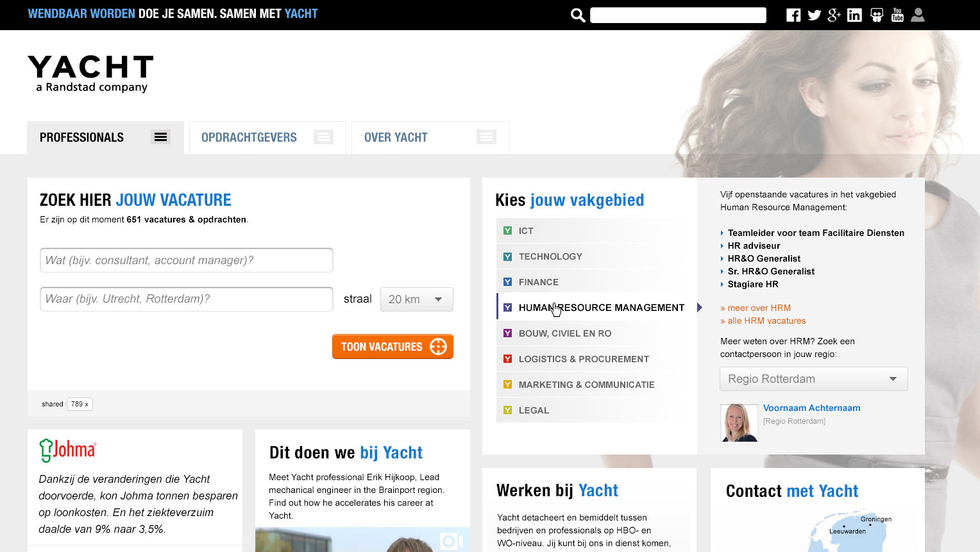Select the Opdrachtgevers tab

267,137
